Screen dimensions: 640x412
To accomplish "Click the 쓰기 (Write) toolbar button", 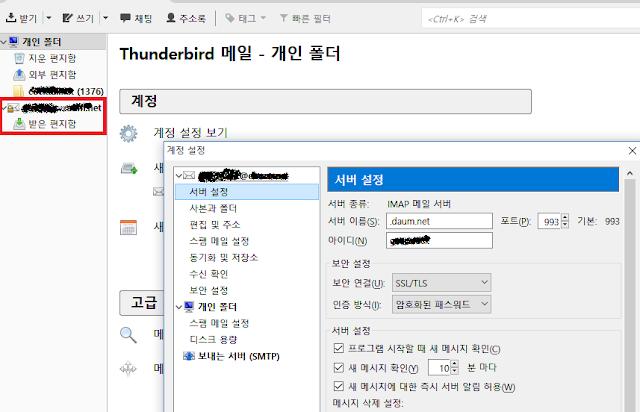I will tap(78, 18).
